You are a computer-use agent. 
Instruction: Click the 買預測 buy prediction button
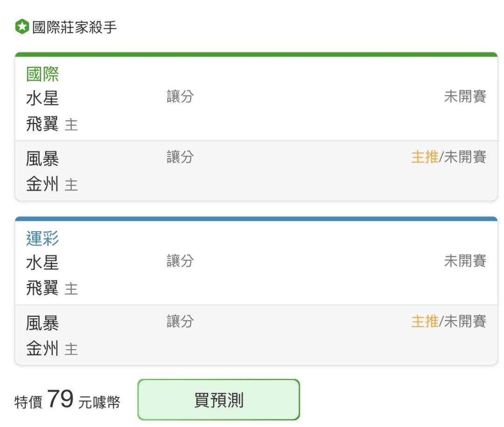point(218,399)
